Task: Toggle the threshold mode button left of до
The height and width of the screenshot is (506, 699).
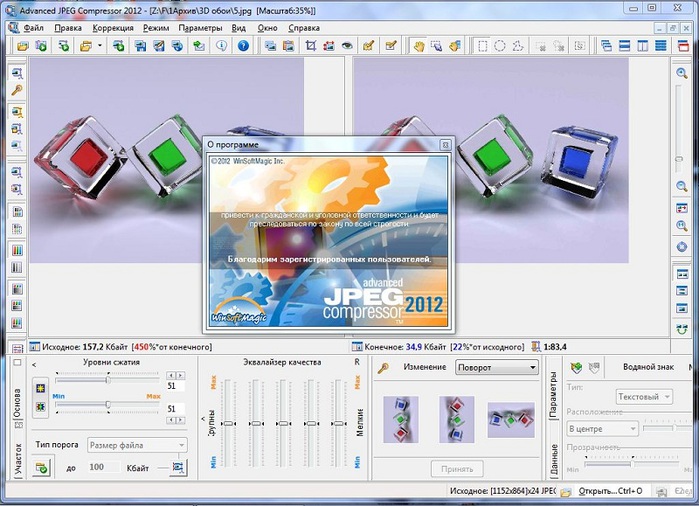Action: click(x=42, y=468)
